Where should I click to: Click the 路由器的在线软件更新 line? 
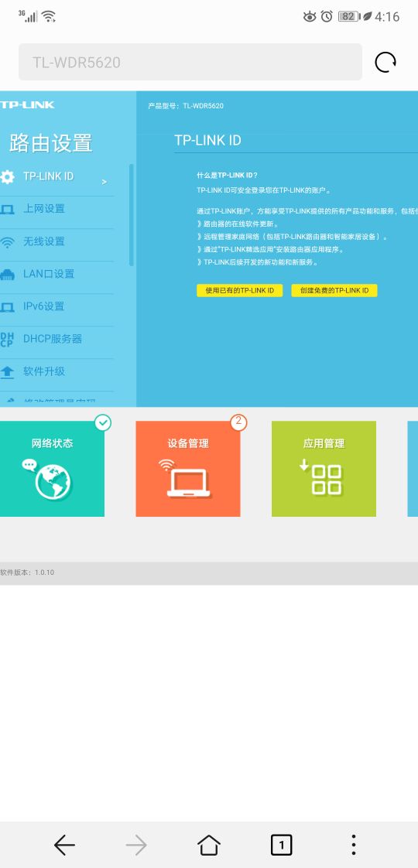238,225
